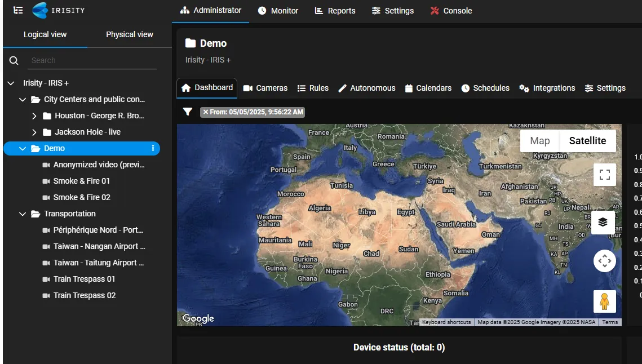642x364 pixels.
Task: Toggle the sidebar tree menu icon
Action: (x=18, y=10)
